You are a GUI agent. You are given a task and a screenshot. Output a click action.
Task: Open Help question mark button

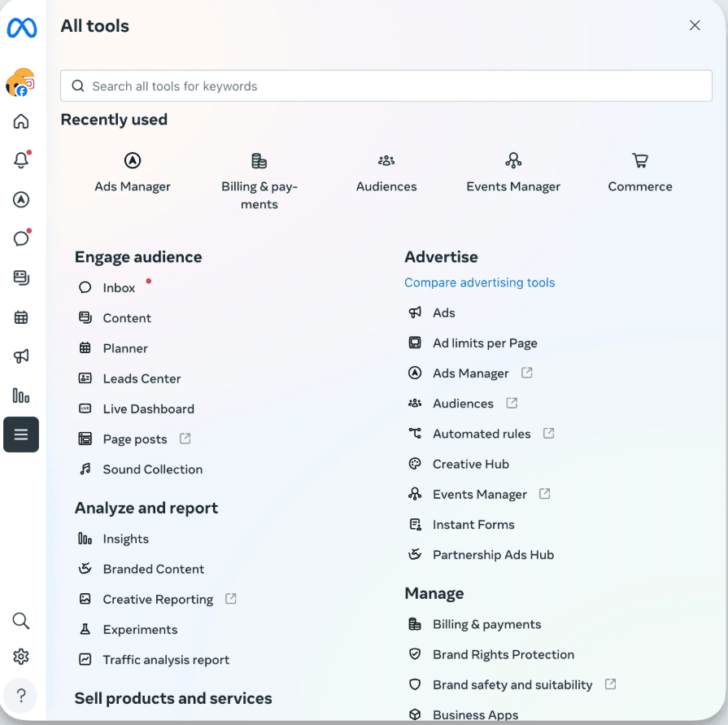(20, 696)
